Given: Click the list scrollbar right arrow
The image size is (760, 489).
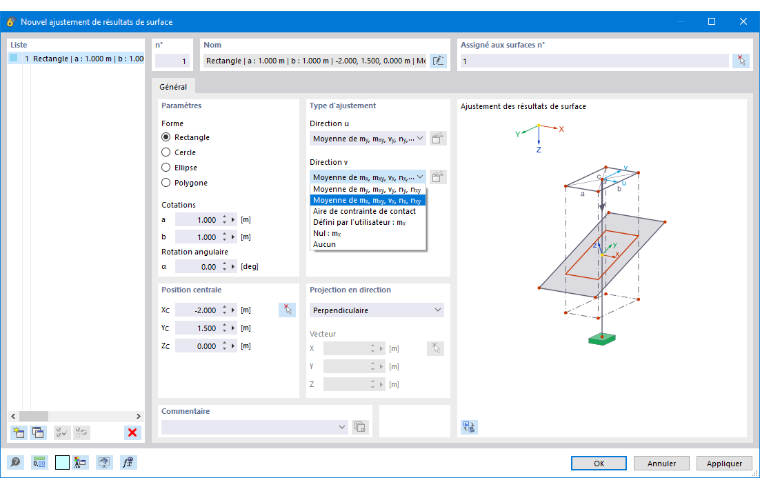Looking at the screenshot, I should [138, 416].
